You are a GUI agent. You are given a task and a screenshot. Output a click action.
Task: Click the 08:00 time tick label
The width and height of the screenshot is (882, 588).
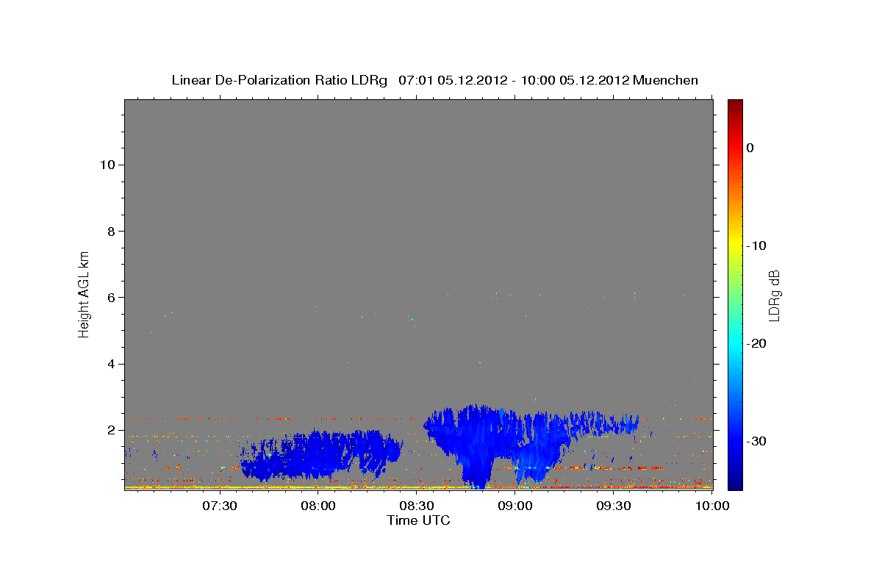[x=318, y=506]
